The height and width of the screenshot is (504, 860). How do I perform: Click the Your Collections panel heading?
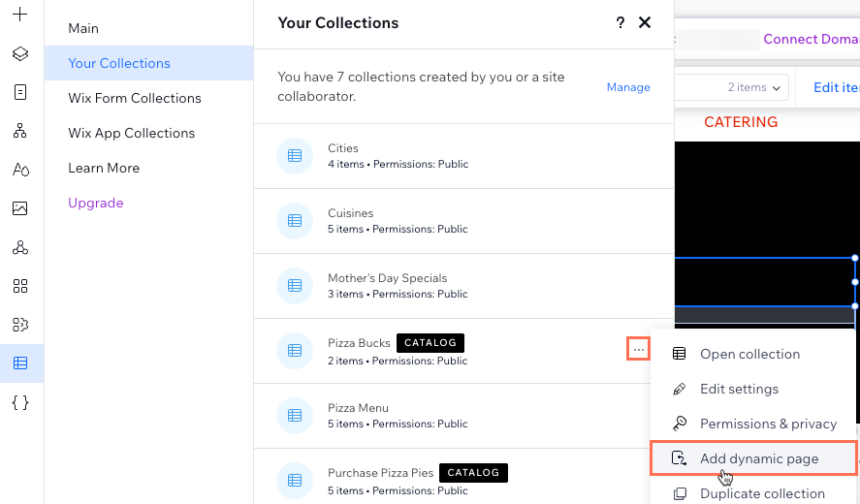(x=337, y=23)
